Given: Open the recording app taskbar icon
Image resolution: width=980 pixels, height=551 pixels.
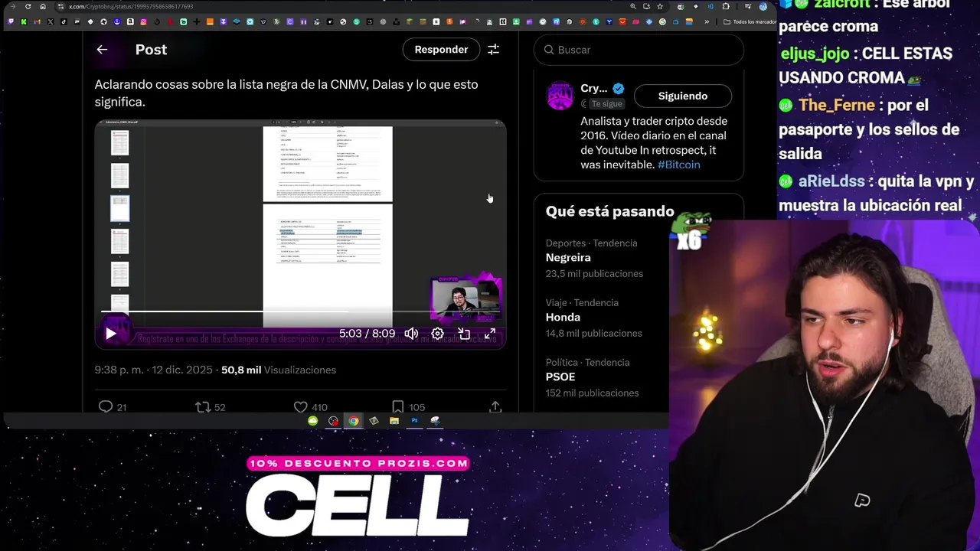Looking at the screenshot, I should click(333, 421).
